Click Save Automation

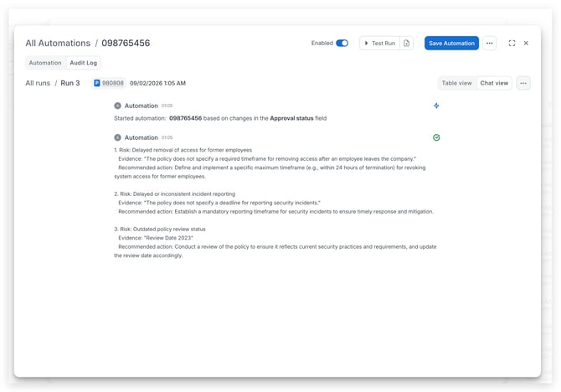point(451,43)
